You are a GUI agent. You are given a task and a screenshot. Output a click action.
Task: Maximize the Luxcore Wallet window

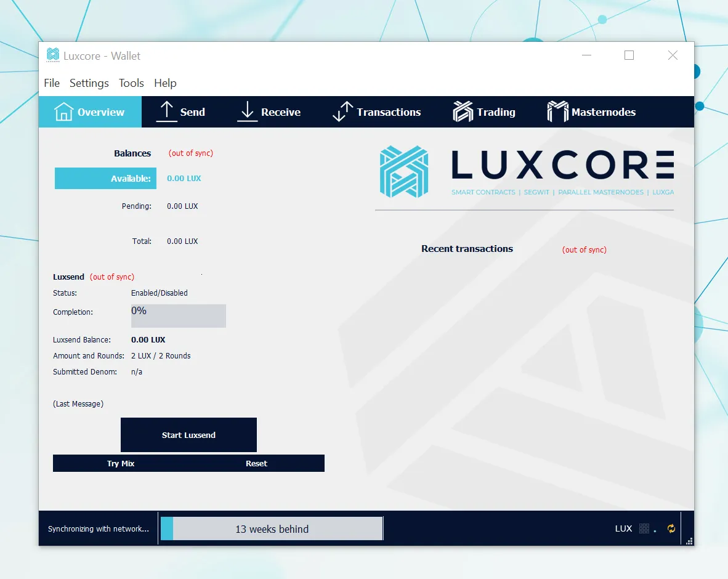click(x=629, y=55)
